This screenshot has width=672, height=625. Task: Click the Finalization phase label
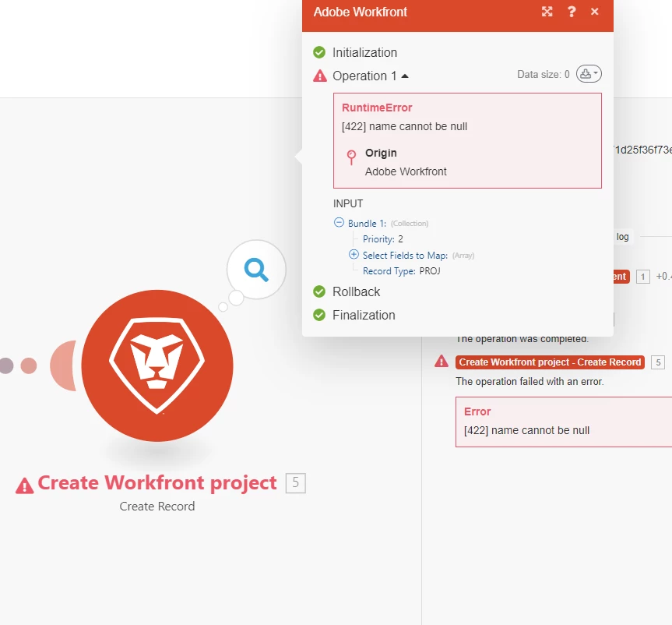pyautogui.click(x=364, y=316)
